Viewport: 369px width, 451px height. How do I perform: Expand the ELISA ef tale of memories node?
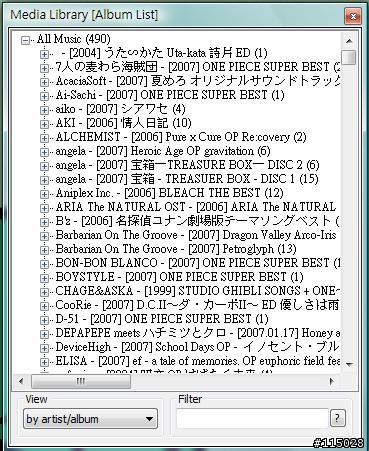click(x=44, y=363)
